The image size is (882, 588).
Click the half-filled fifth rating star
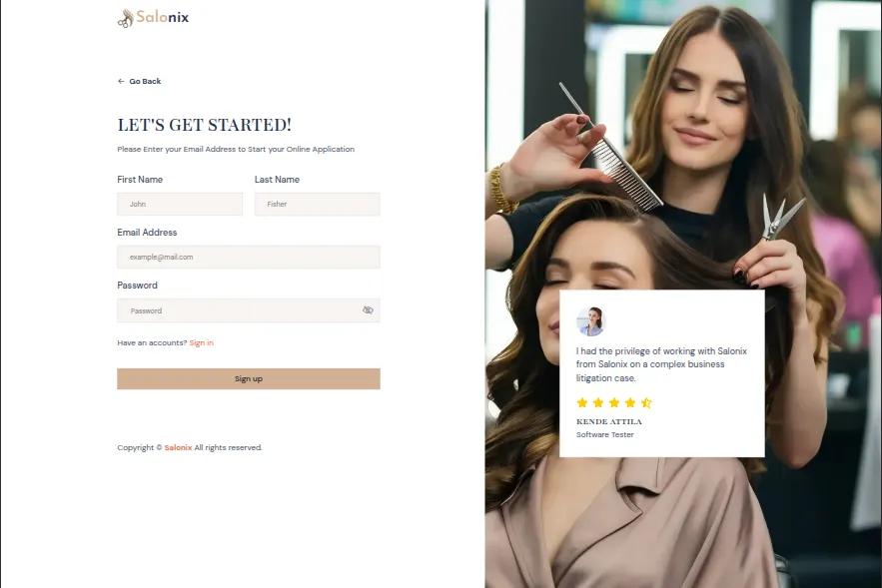646,402
